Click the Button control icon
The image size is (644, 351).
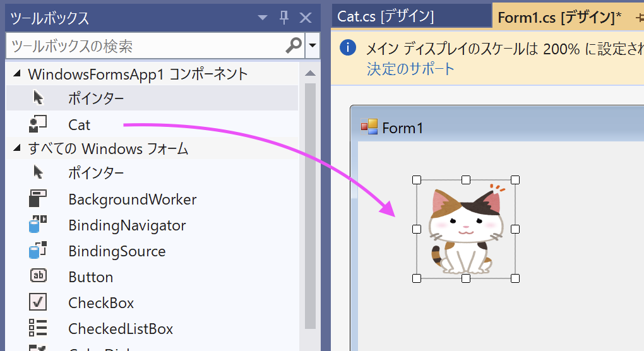[38, 276]
